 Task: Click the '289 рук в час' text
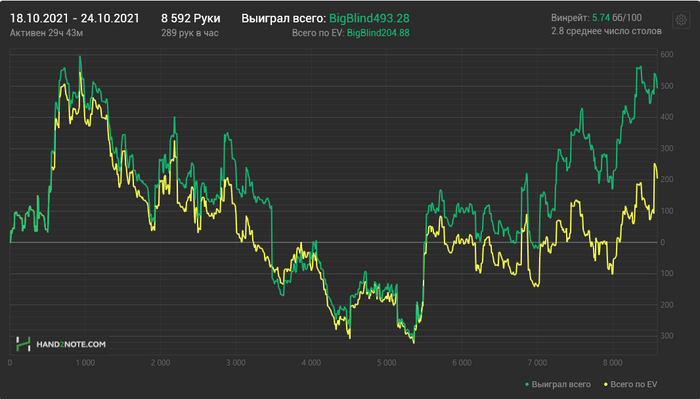point(190,33)
